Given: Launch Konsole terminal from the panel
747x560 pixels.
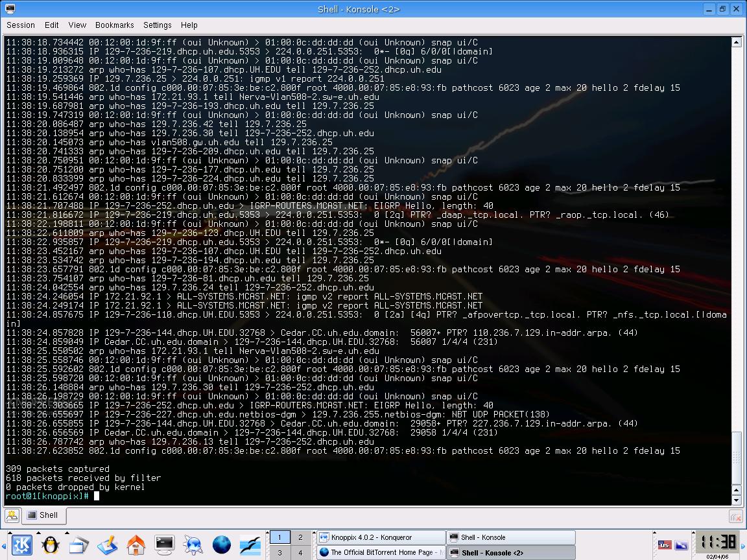Looking at the screenshot, I should click(164, 544).
